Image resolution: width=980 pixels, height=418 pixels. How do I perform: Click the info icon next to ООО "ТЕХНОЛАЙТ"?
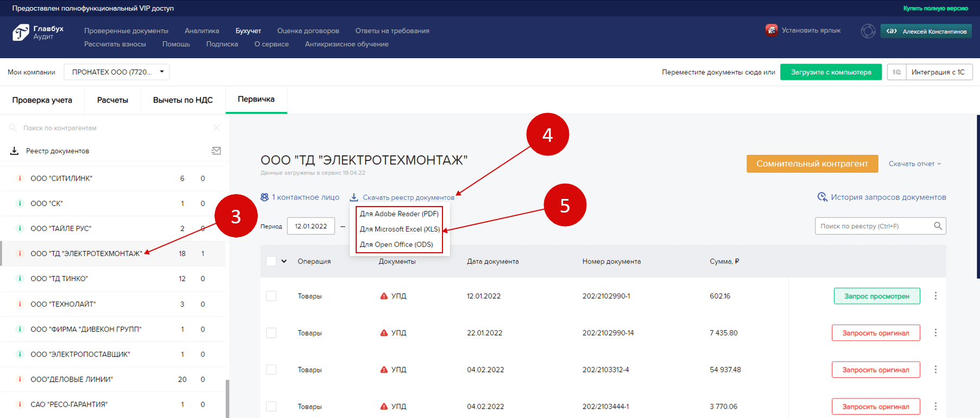pyautogui.click(x=20, y=304)
